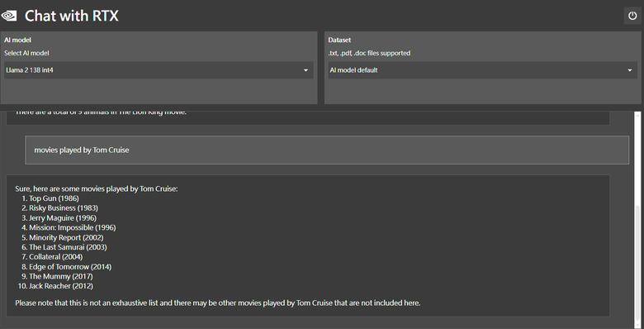Screen dimensions: 644x329
Task: Open the AI model dropdown arrow
Action: coord(305,70)
